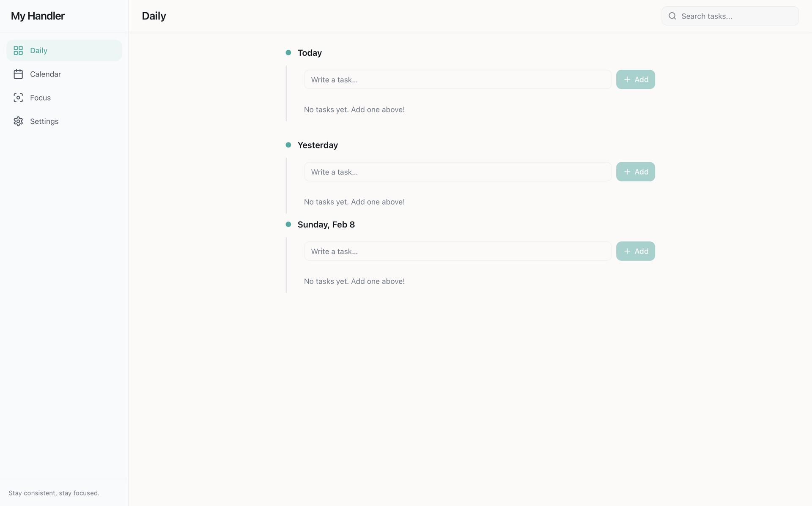
Task: Click the Focus target icon in sidebar
Action: click(18, 98)
